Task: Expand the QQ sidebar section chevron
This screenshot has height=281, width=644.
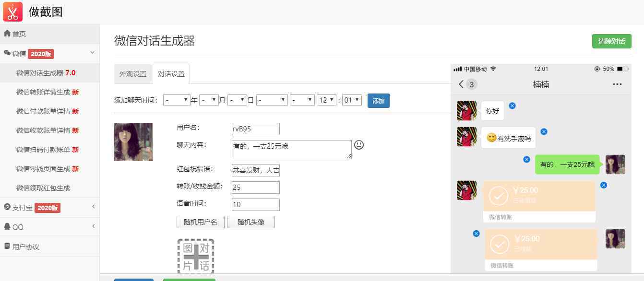Action: (93, 226)
